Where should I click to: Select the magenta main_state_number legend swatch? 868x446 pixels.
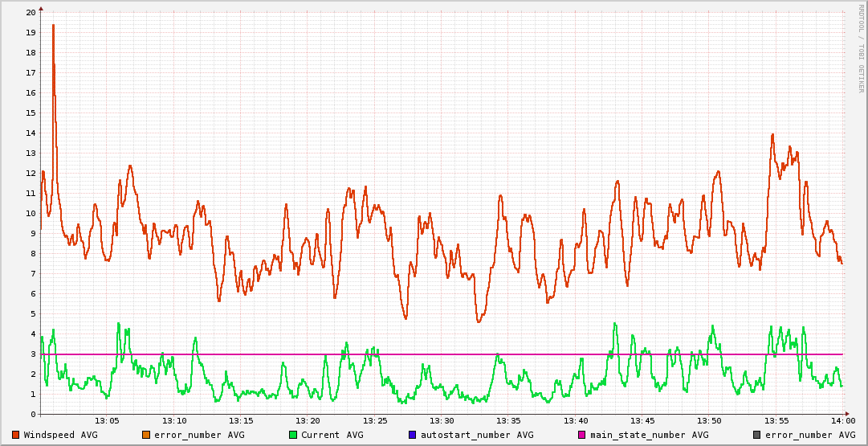581,435
